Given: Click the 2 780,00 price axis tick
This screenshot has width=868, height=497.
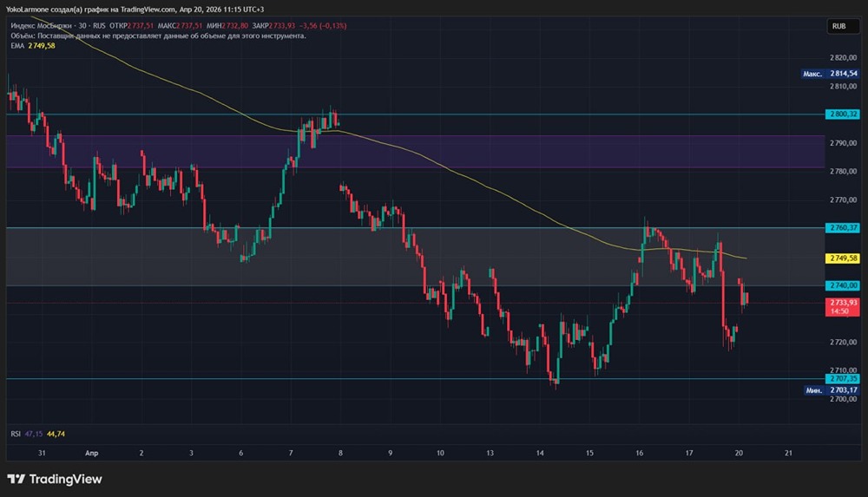Looking at the screenshot, I should [x=843, y=171].
